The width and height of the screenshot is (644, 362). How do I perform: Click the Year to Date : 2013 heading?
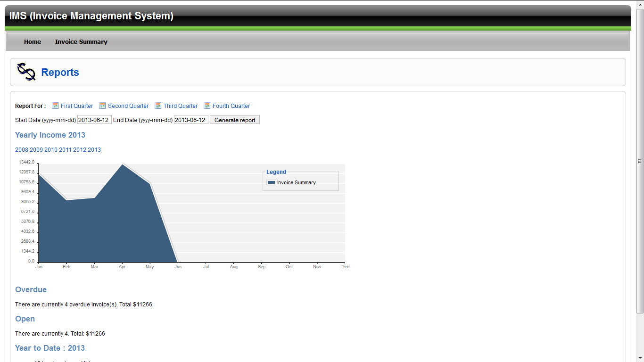(x=50, y=348)
